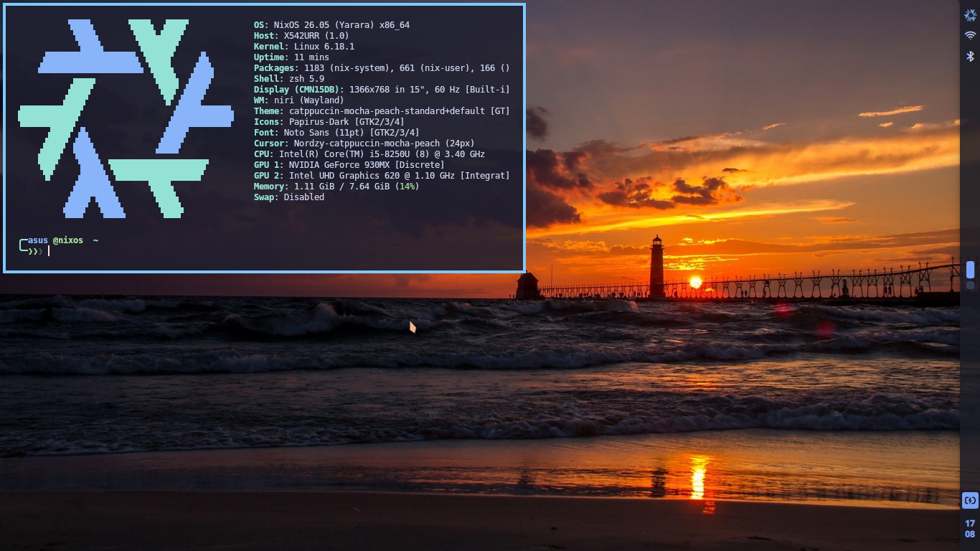Click the 'Uptime: 11 mins' line

pyautogui.click(x=291, y=57)
